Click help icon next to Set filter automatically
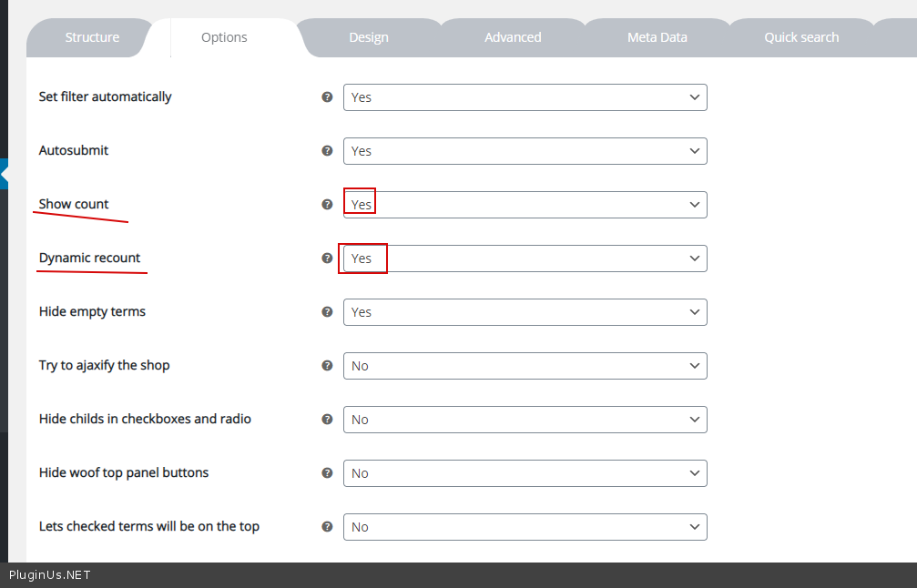The image size is (917, 588). pyautogui.click(x=327, y=96)
